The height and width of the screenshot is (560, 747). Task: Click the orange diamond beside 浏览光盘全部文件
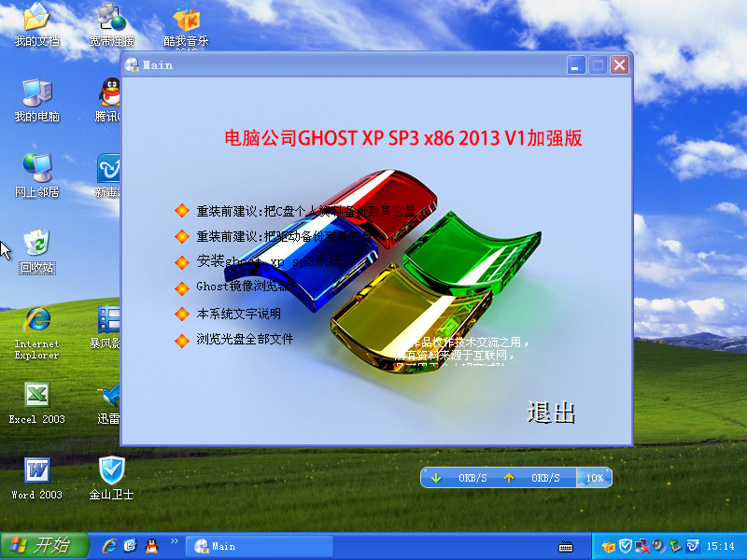(182, 340)
